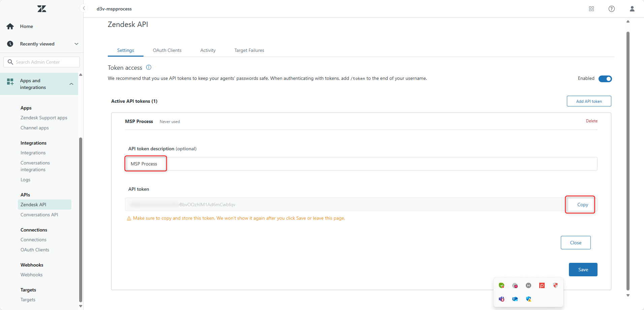Switch to the Settings tab
This screenshot has height=310, width=644.
[126, 50]
